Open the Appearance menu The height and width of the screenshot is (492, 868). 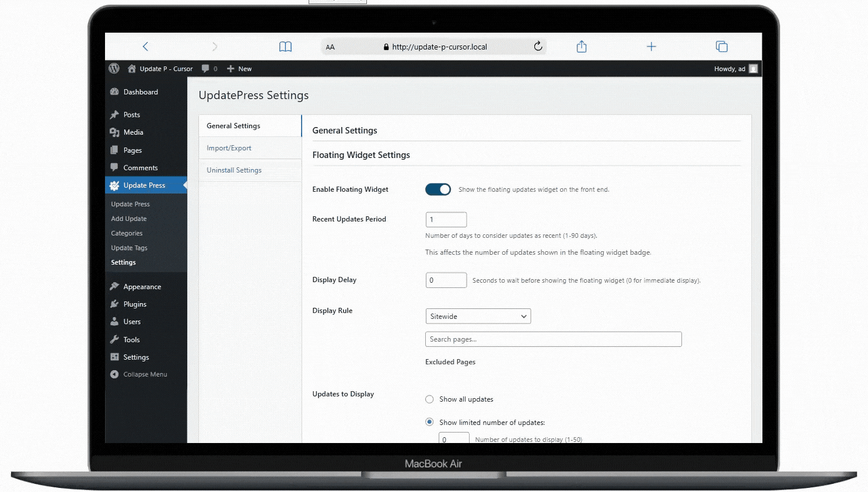pyautogui.click(x=146, y=287)
